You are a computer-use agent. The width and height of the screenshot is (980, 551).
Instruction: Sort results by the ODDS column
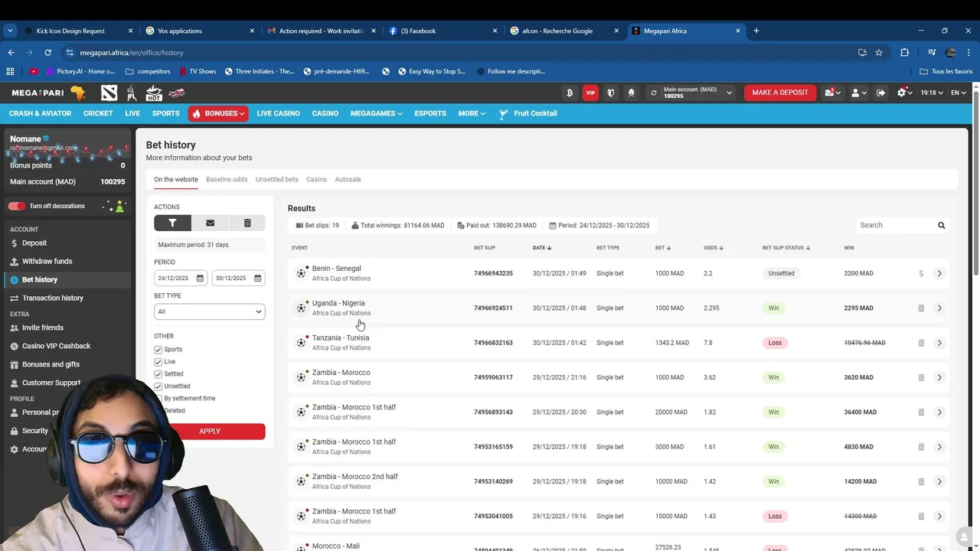click(x=714, y=248)
